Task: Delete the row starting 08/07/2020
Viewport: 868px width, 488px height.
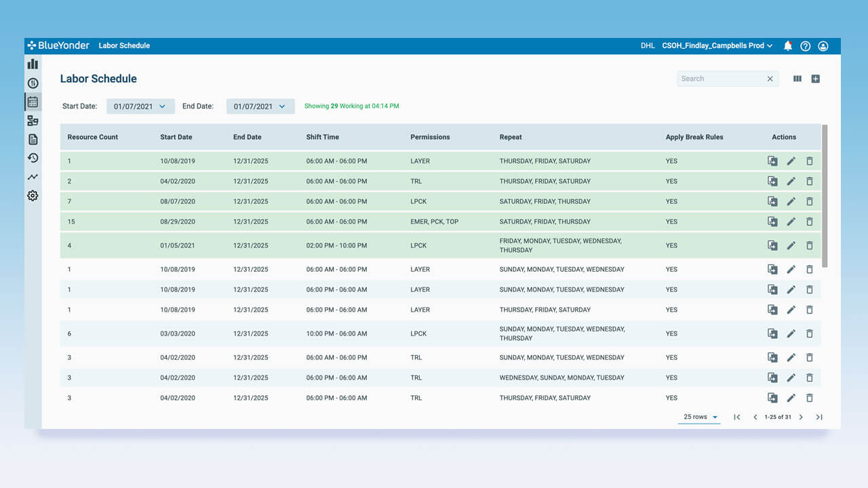Action: coord(809,201)
